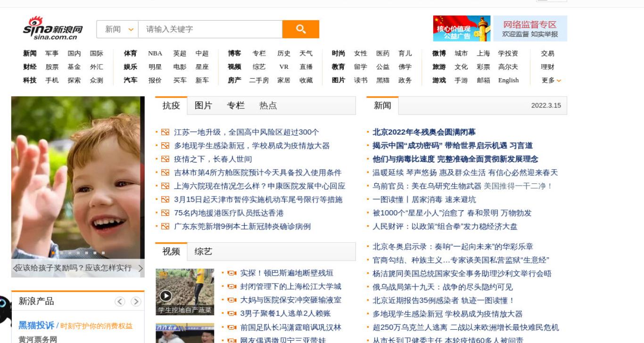Open the 汽车 navigation category
This screenshot has width=644, height=343.
coord(131,81)
